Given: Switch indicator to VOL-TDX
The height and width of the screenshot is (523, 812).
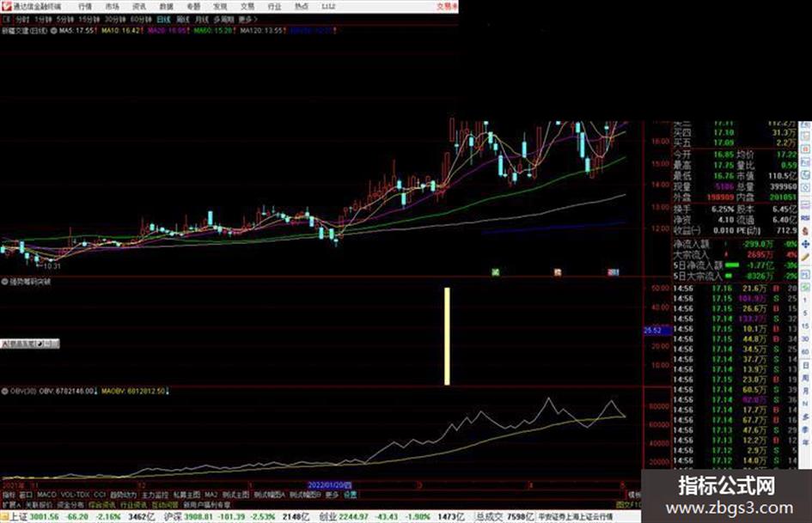Looking at the screenshot, I should pos(75,495).
